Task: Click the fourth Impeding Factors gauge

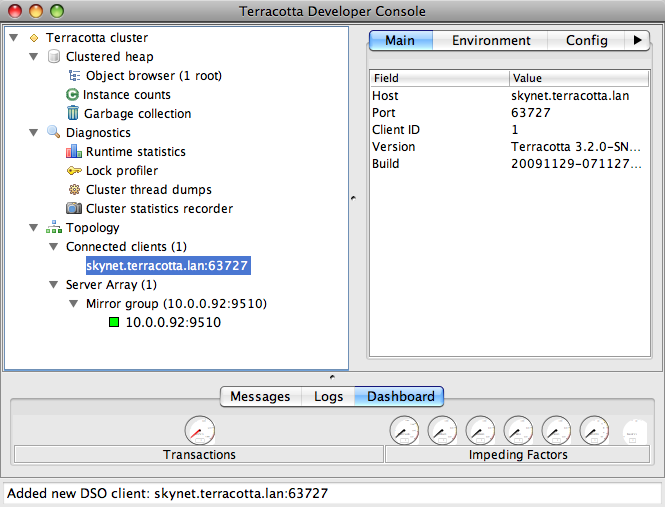Action: [x=518, y=430]
